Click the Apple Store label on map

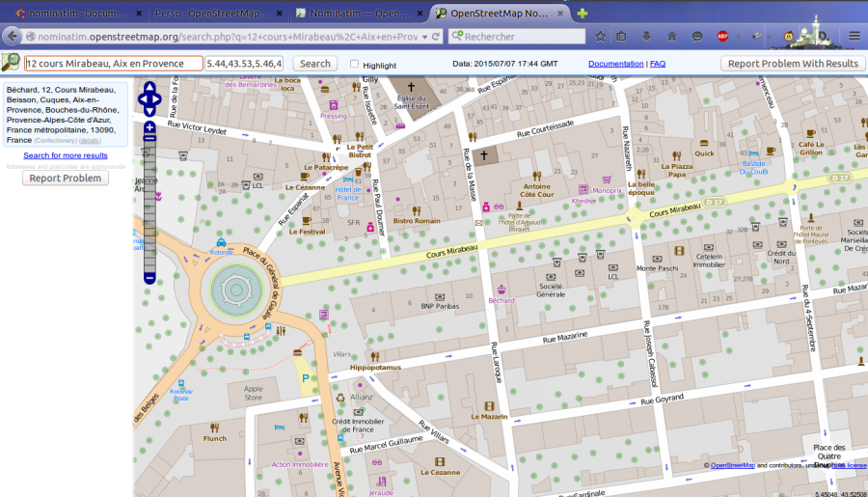pos(254,393)
